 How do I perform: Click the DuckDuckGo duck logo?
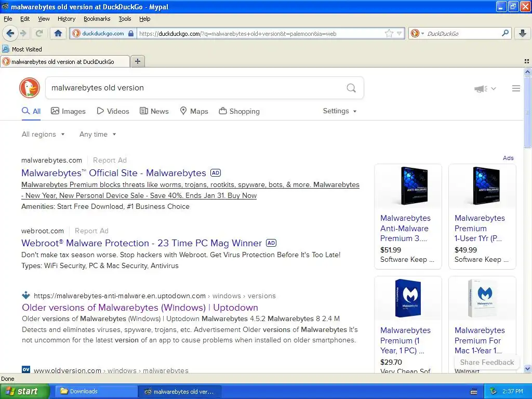[x=30, y=87]
